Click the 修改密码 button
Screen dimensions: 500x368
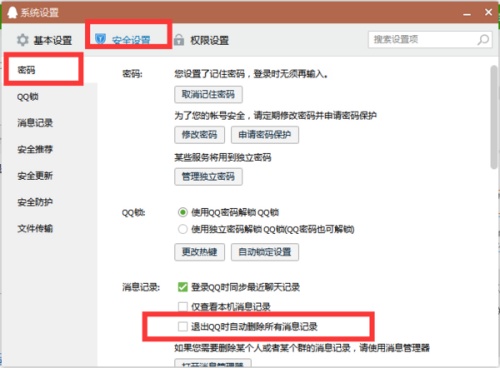199,135
